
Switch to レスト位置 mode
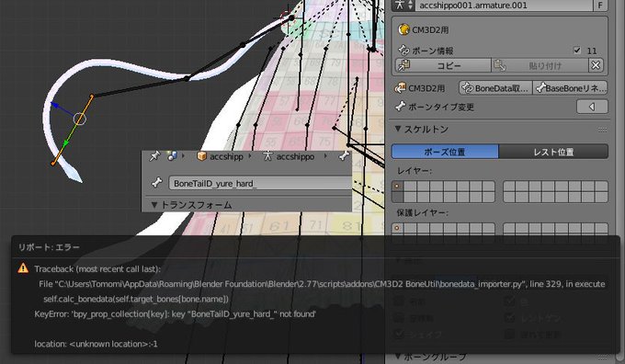(x=553, y=152)
